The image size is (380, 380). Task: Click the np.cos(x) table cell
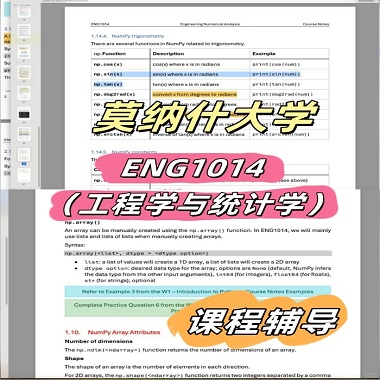tap(108, 64)
